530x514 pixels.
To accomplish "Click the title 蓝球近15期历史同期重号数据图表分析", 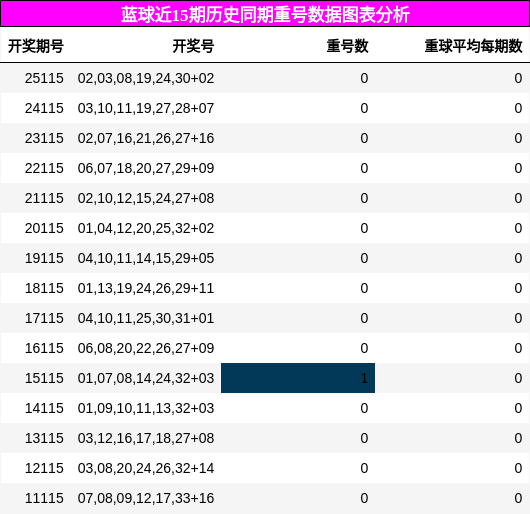I will click(265, 15).
